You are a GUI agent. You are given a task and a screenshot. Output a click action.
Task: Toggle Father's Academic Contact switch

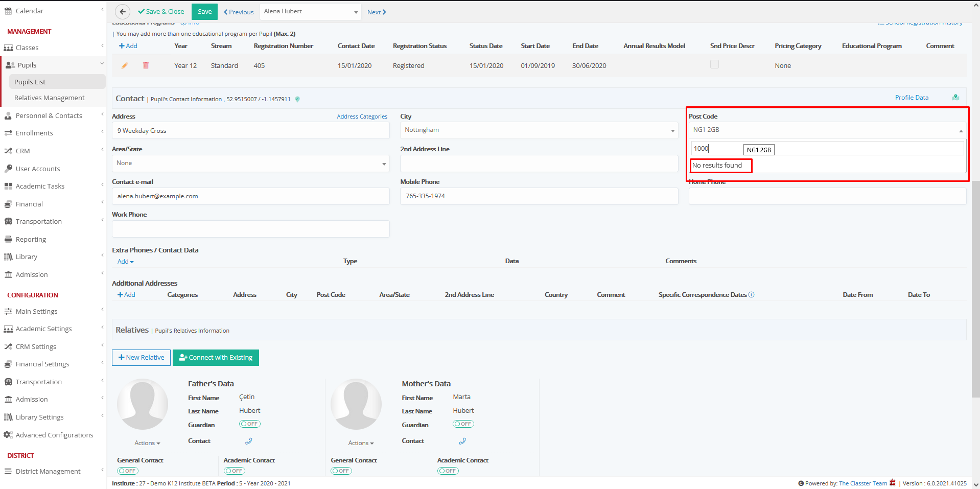pos(235,471)
